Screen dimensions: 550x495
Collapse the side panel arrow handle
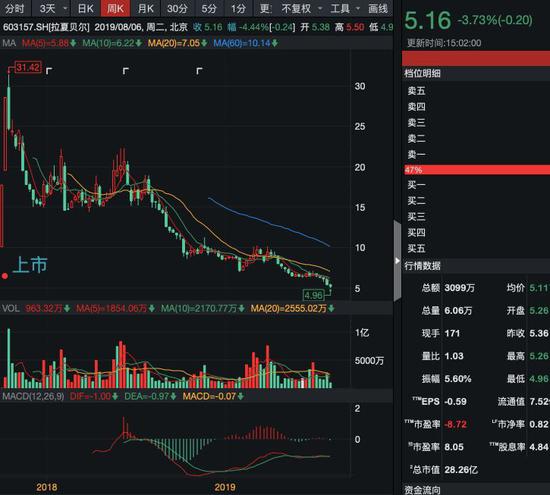click(x=397, y=261)
